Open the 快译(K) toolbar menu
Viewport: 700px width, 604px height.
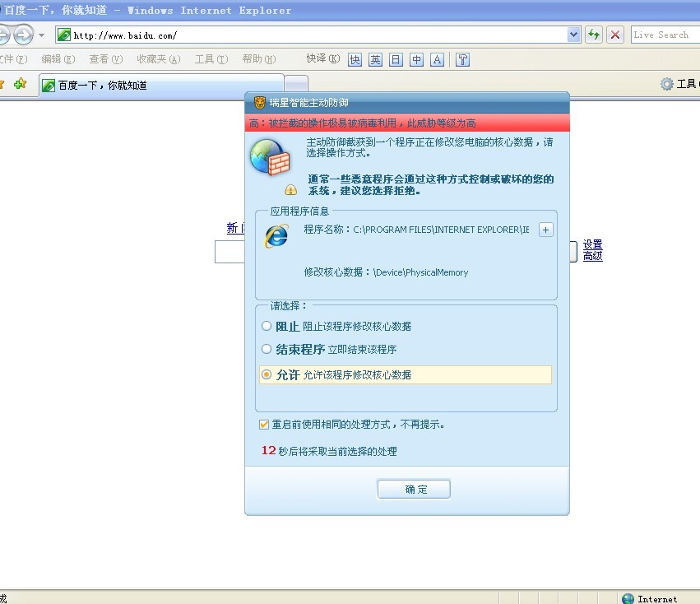pos(322,58)
